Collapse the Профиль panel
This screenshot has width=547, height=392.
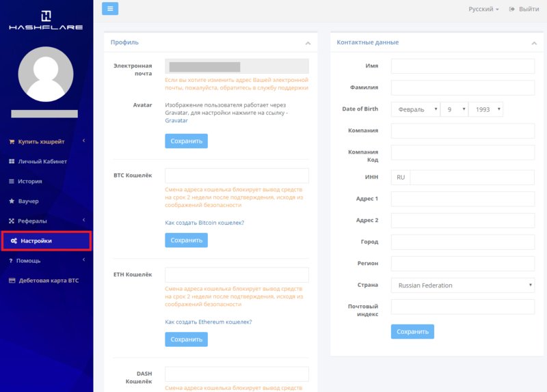coord(308,43)
